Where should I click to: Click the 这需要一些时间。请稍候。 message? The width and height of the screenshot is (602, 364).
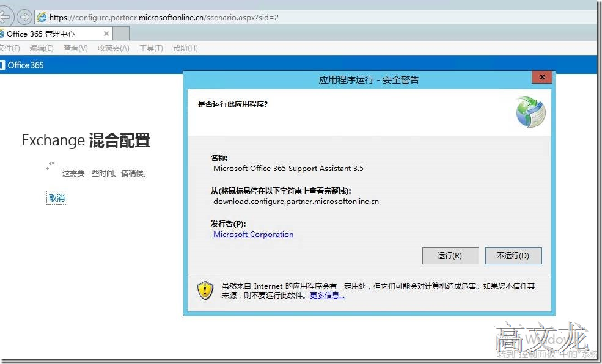click(x=105, y=173)
